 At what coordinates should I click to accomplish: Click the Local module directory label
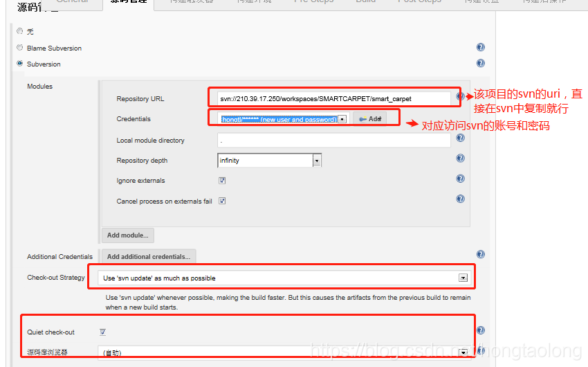(150, 141)
